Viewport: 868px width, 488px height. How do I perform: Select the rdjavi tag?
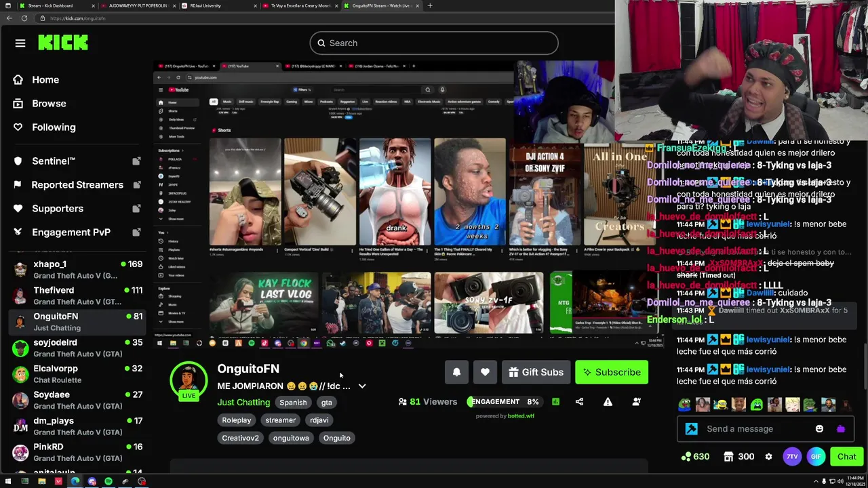[319, 420]
